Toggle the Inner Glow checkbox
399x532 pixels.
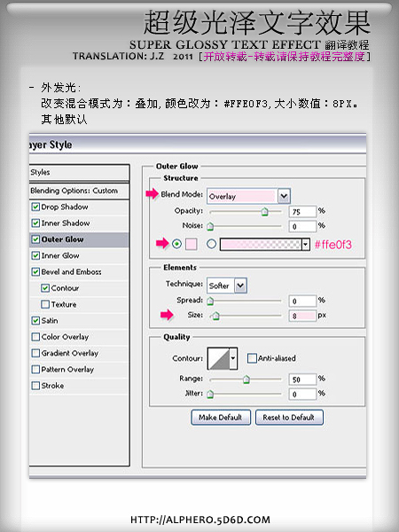click(x=35, y=255)
